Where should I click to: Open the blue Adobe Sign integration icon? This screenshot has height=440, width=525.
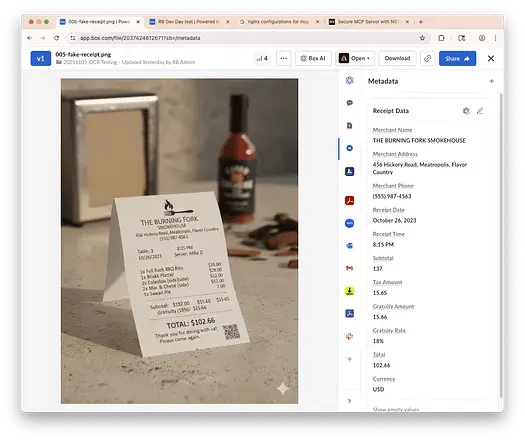pyautogui.click(x=349, y=313)
